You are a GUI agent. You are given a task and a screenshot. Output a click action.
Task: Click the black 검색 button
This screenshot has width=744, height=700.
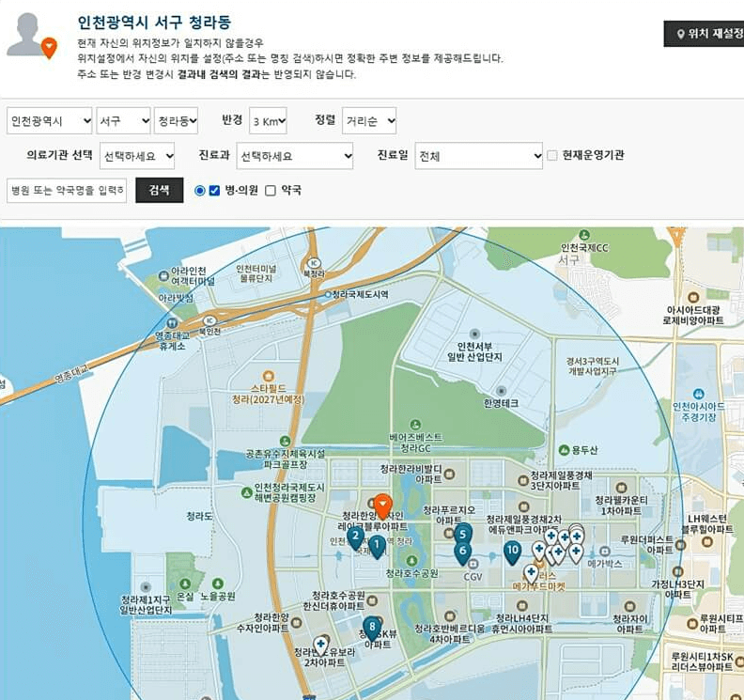coord(160,191)
